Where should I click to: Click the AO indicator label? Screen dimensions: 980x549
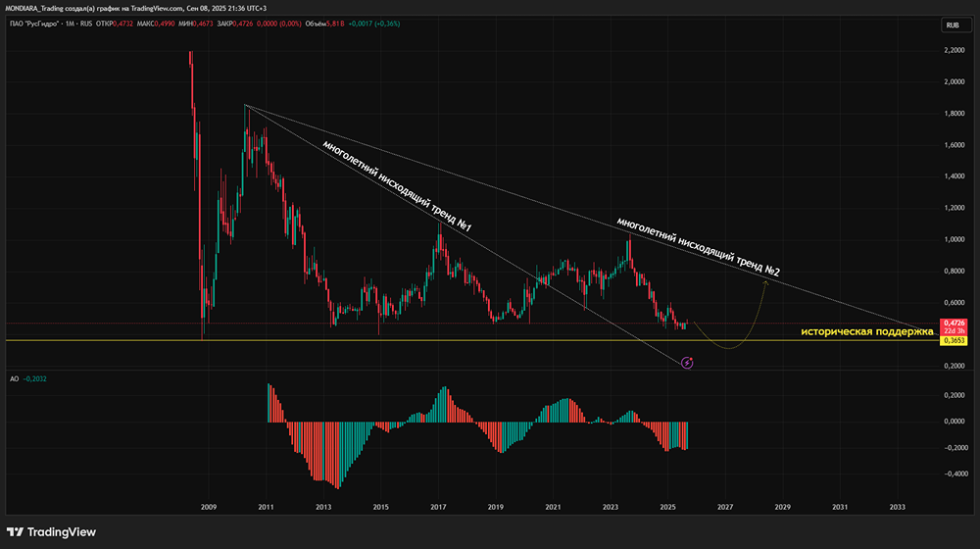(15, 379)
